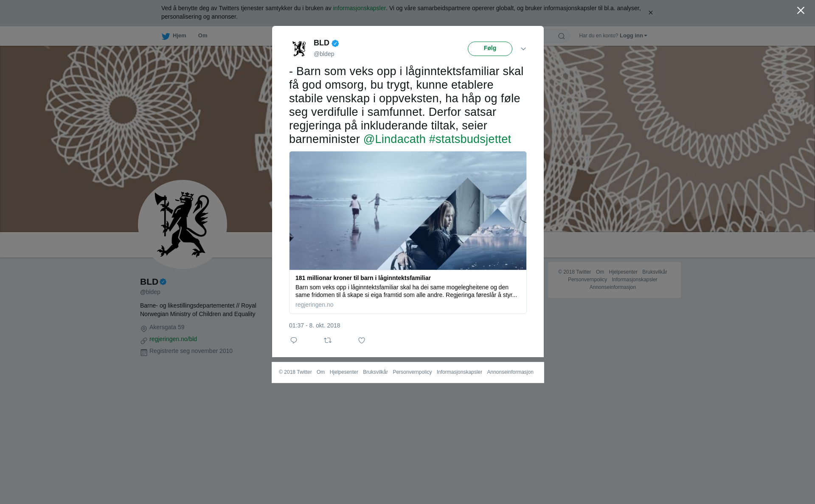Open the article card beach image
This screenshot has width=815, height=504.
click(x=408, y=210)
